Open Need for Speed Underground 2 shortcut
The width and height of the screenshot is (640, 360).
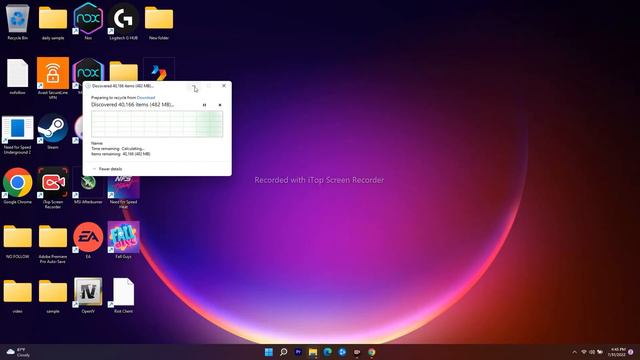click(x=18, y=135)
